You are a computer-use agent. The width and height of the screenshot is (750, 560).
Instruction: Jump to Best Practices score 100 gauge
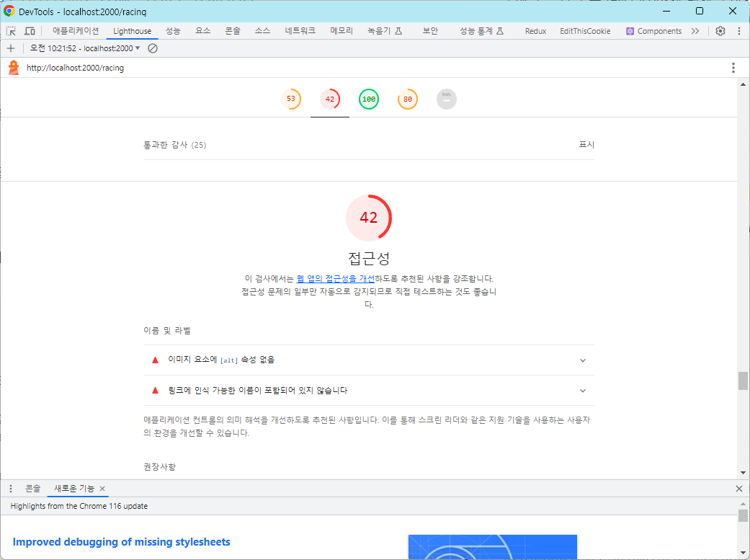pyautogui.click(x=369, y=99)
